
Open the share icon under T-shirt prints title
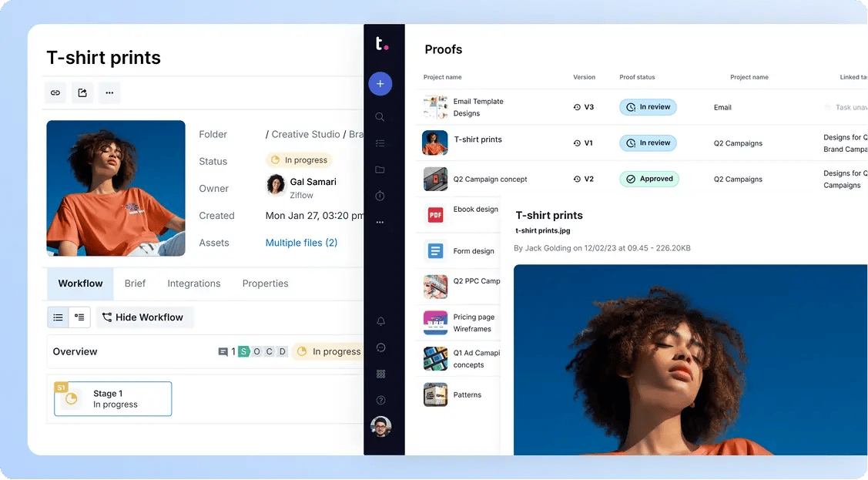click(x=82, y=92)
